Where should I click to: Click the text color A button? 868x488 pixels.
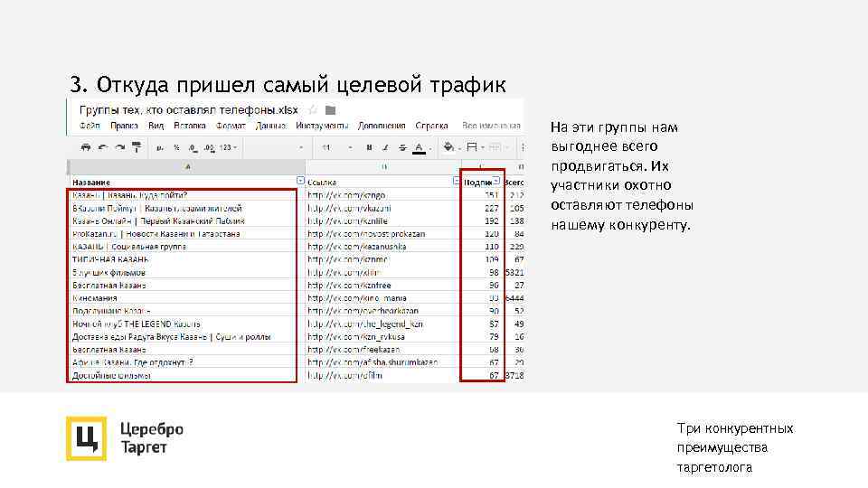pos(419,147)
